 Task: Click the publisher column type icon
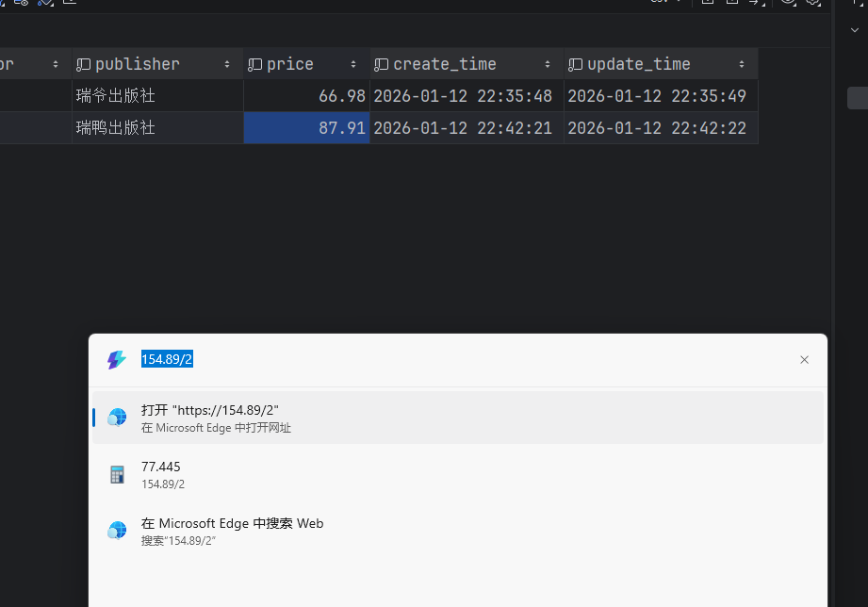click(x=83, y=65)
